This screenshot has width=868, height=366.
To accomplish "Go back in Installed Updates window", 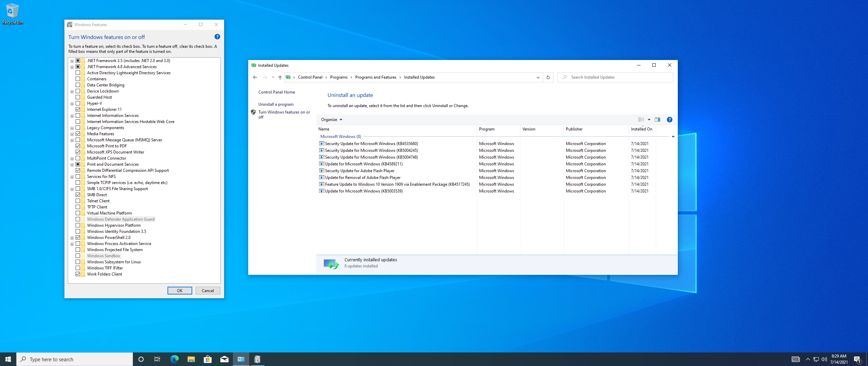I will [x=255, y=77].
